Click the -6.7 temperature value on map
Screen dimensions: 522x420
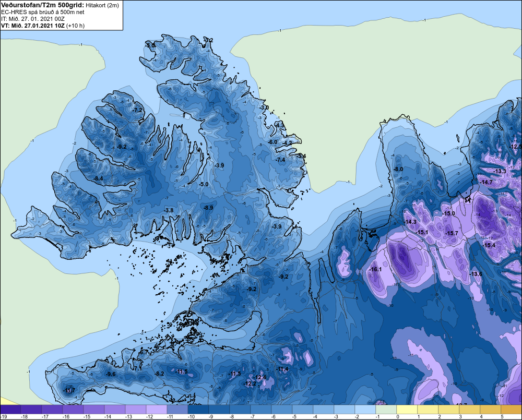[x=144, y=352]
